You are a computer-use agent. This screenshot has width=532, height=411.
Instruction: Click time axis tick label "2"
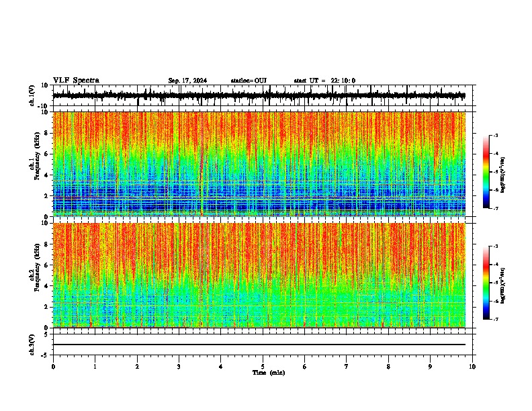[137, 367]
